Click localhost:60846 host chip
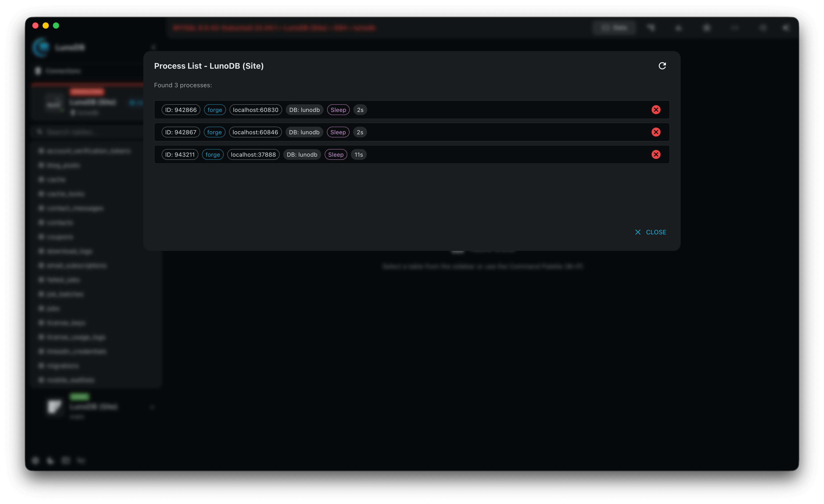Screen dimensions: 824x504 [x=255, y=132]
